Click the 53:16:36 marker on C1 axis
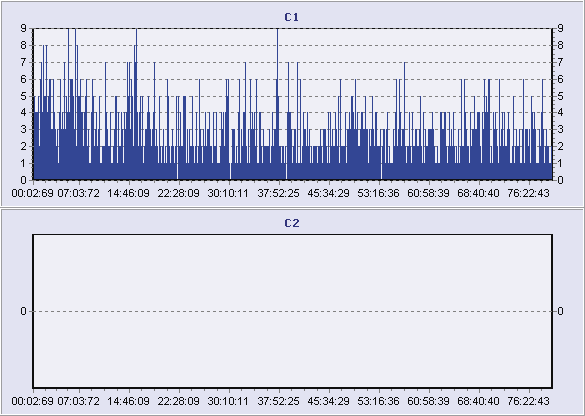Image resolution: width=585 pixels, height=416 pixels. (x=378, y=193)
